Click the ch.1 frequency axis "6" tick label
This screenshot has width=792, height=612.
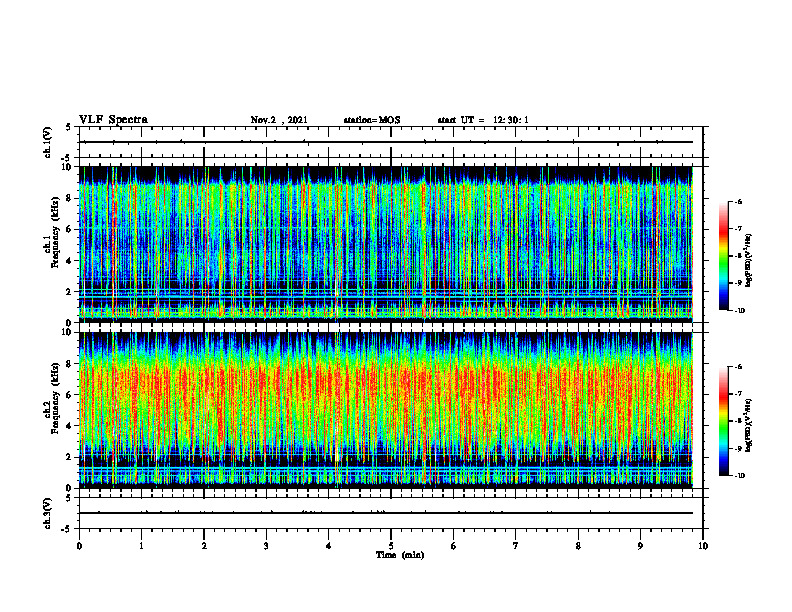(69, 229)
